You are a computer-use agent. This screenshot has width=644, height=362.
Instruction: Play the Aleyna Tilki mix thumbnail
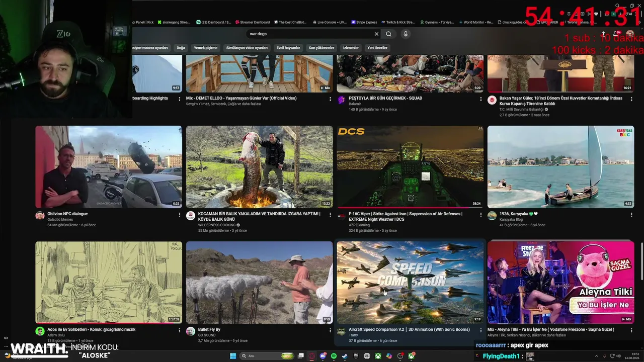click(x=560, y=283)
